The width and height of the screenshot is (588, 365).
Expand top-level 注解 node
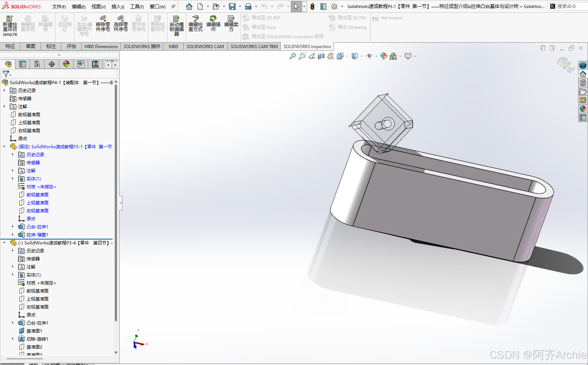4,106
